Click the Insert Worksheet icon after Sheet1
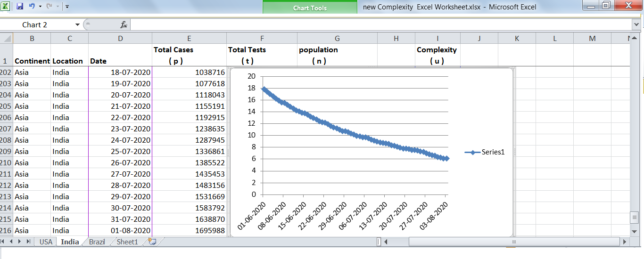644x259 pixels. coord(152,242)
